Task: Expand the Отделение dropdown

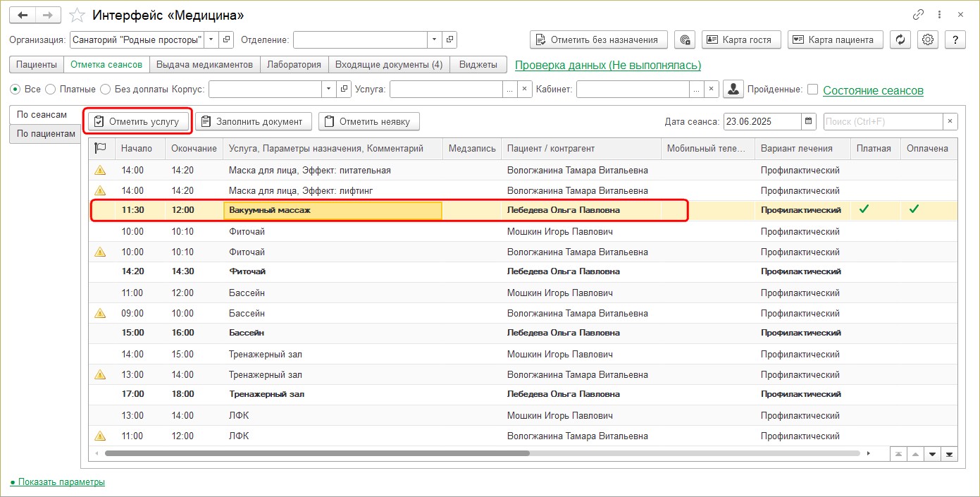Action: coord(435,39)
